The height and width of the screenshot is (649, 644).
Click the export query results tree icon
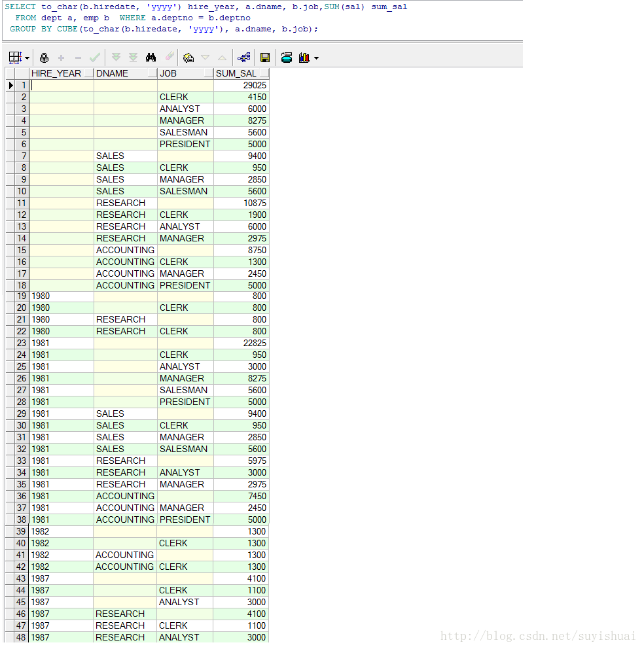244,58
